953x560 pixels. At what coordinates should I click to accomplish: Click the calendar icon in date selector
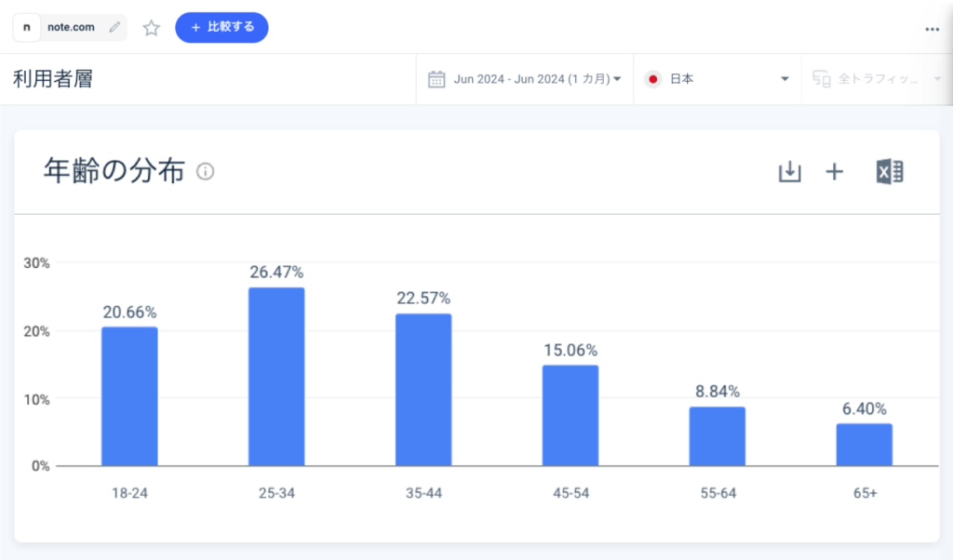436,79
